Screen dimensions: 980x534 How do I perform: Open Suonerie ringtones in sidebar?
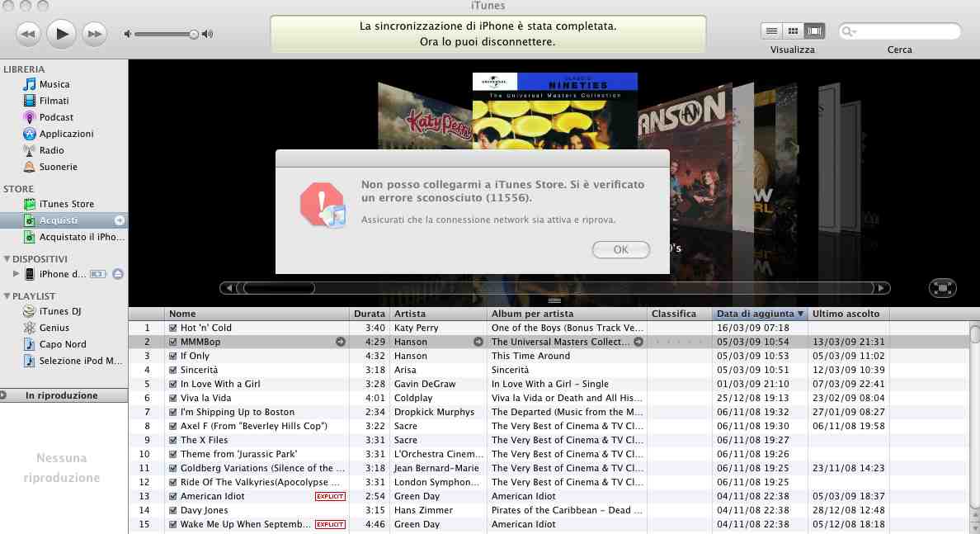(x=58, y=167)
